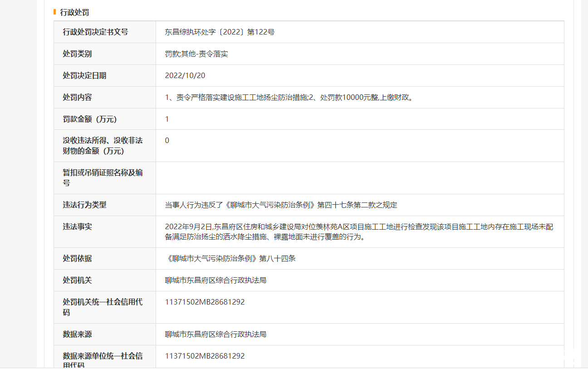Image resolution: width=588 pixels, height=369 pixels.
Task: Click credit code in the 数据来源单位 row
Action: pyautogui.click(x=205, y=356)
